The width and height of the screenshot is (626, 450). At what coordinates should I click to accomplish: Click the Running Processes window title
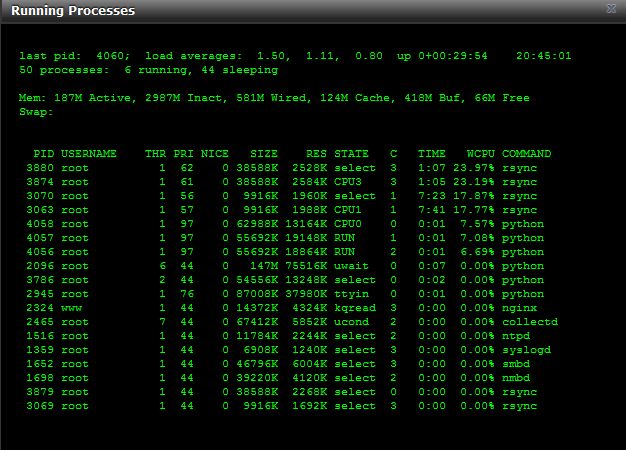73,10
